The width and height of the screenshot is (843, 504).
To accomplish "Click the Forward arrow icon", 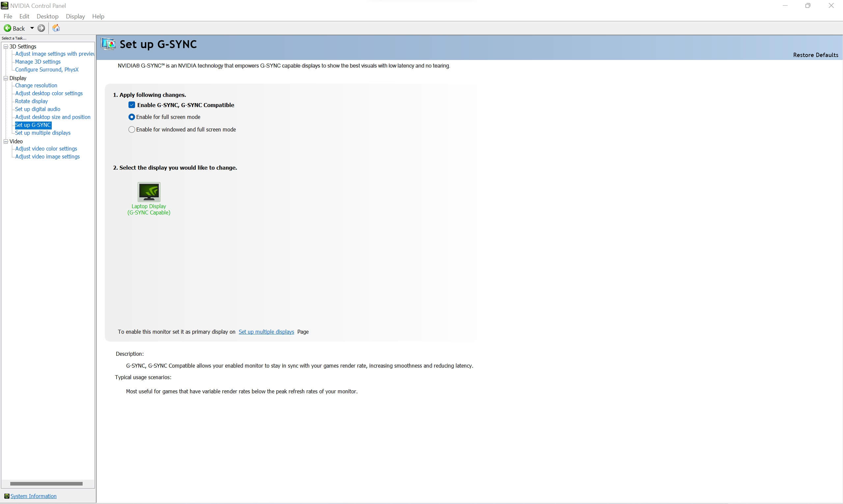I will point(41,28).
